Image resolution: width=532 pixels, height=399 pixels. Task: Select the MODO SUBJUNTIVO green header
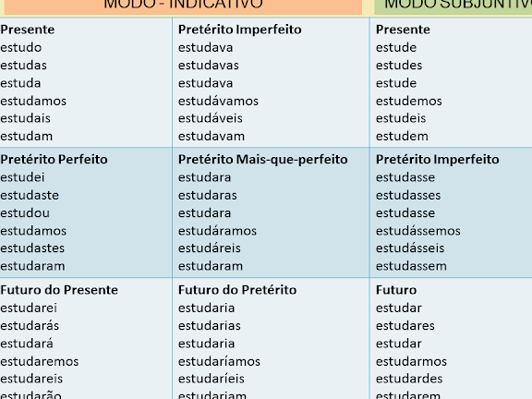(453, 6)
